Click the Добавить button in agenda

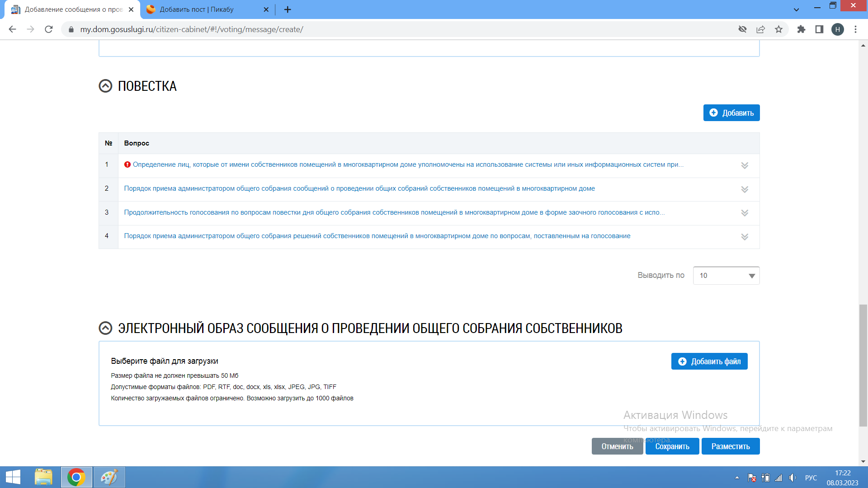tap(731, 113)
